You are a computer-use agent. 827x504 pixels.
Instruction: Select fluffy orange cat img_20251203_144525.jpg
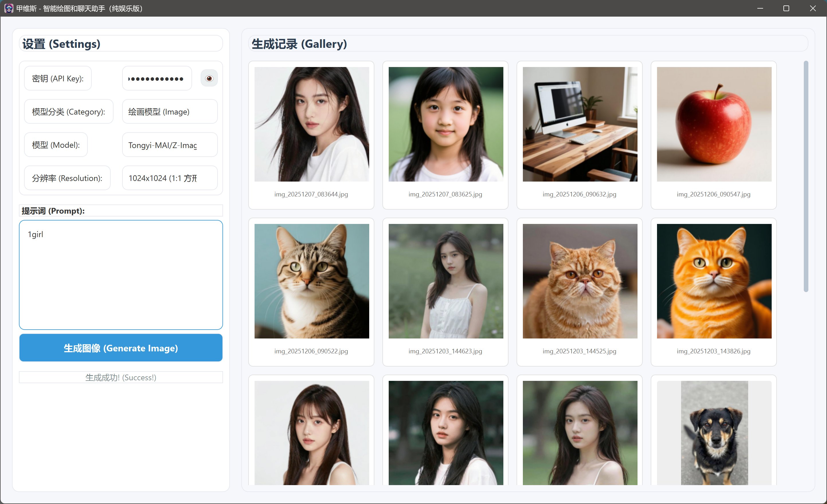click(580, 281)
